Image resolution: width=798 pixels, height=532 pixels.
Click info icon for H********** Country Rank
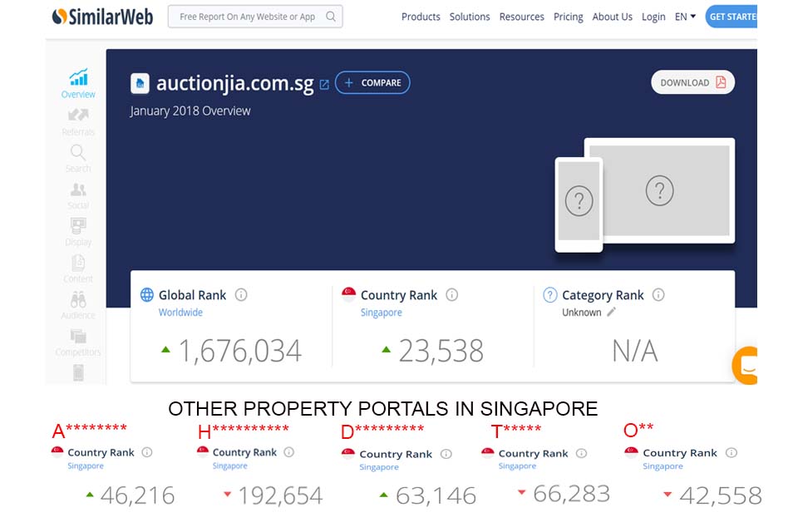pos(289,452)
